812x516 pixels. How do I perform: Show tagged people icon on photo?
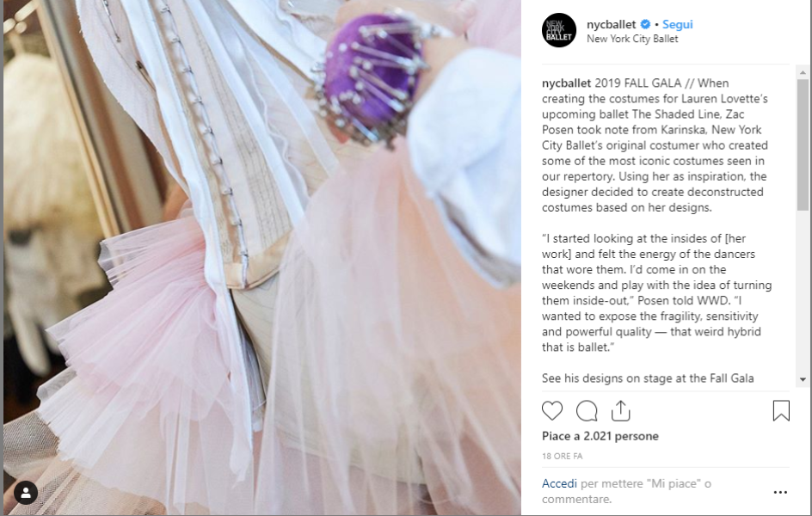click(x=26, y=493)
